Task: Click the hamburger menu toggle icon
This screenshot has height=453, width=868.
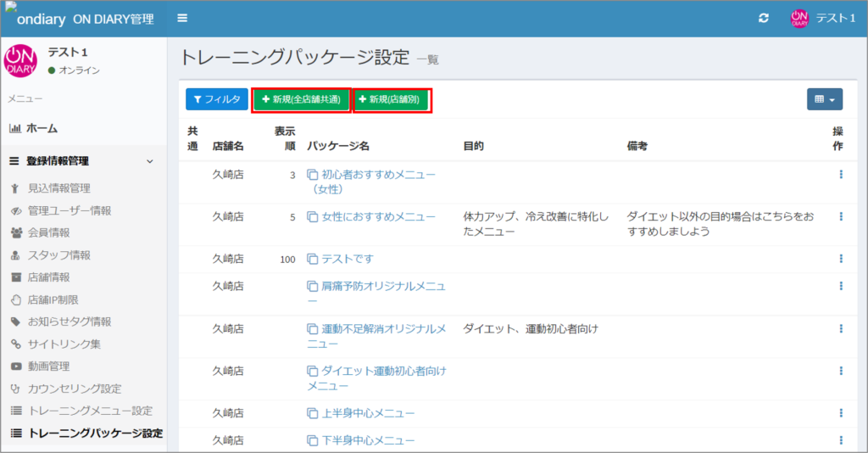Action: [182, 19]
